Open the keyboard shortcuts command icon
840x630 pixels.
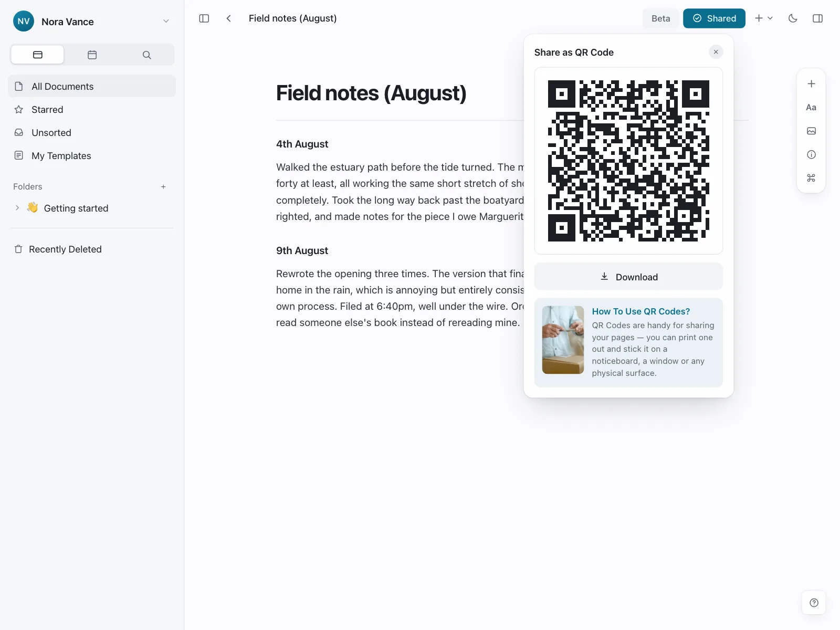click(811, 178)
